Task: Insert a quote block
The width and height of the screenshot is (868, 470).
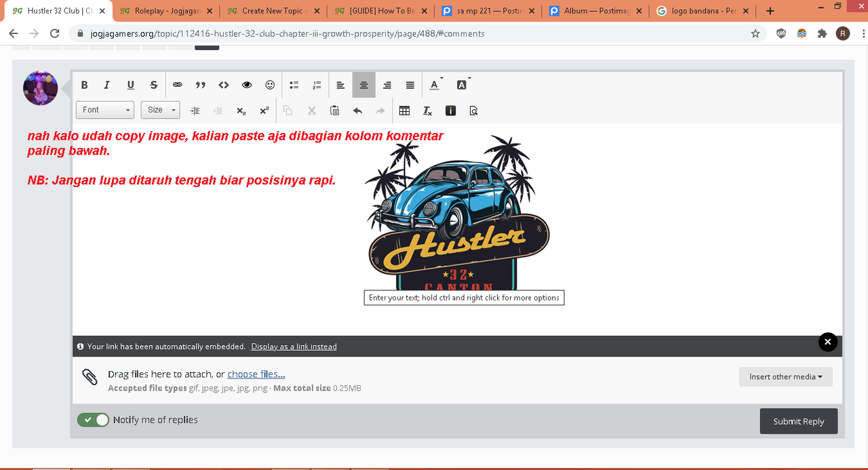Action: click(x=201, y=85)
